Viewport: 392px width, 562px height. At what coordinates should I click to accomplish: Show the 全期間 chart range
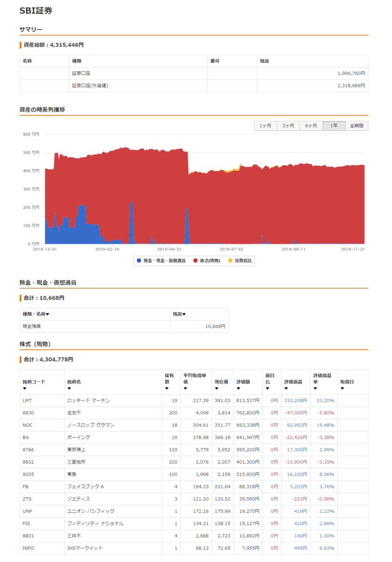(357, 126)
